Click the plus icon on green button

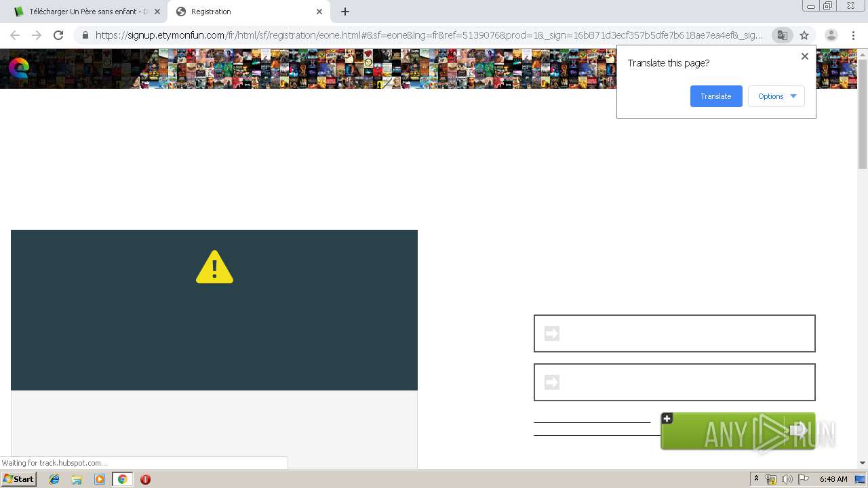(667, 418)
